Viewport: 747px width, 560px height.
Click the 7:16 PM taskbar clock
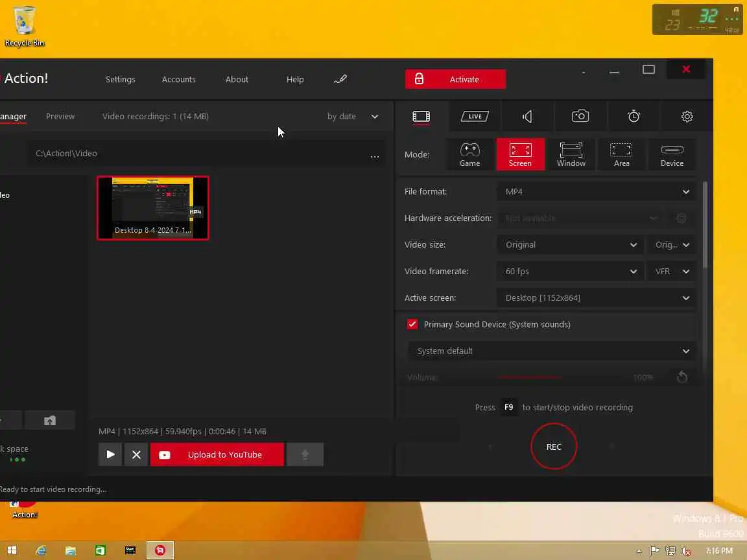719,551
